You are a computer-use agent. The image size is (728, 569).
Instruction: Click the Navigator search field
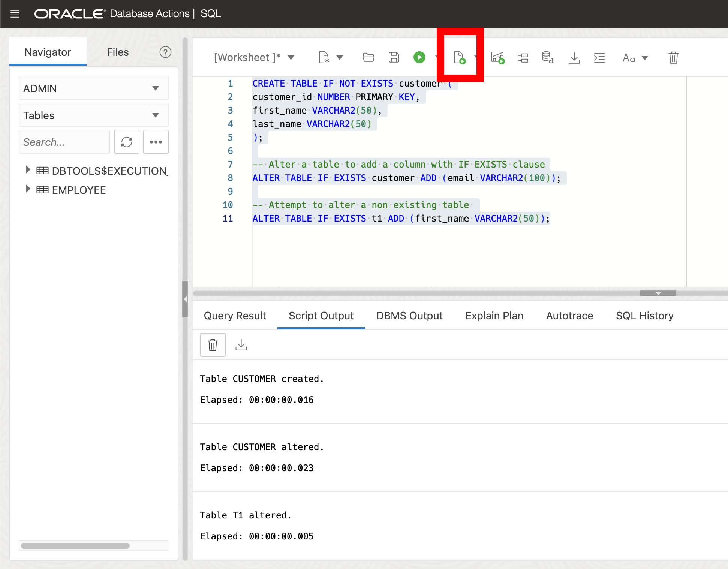tap(64, 142)
